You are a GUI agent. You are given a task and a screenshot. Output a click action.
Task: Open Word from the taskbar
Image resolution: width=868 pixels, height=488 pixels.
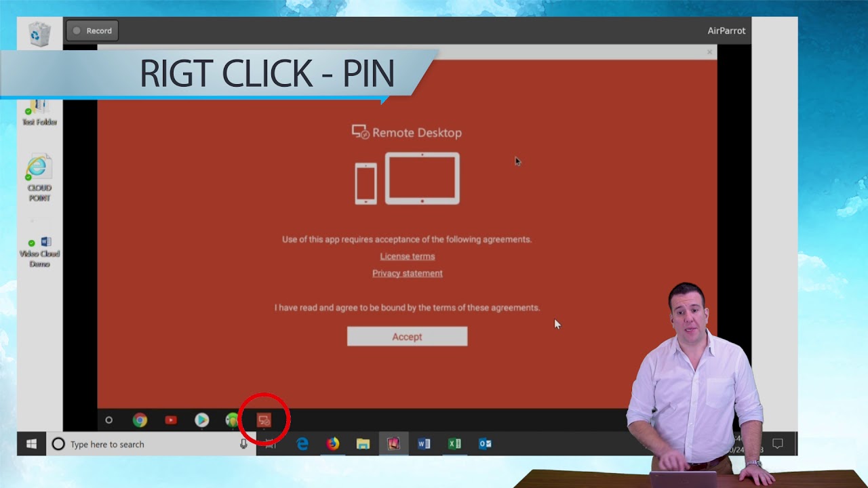425,444
